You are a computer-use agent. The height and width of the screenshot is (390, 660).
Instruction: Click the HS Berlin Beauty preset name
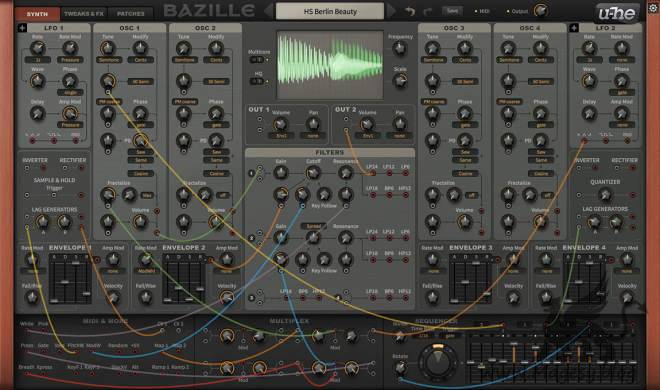330,11
